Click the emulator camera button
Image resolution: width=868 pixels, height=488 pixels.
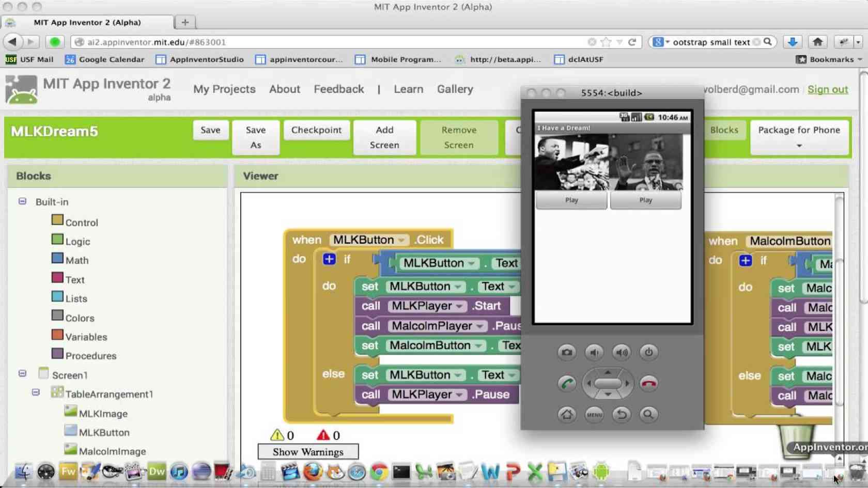coord(567,352)
